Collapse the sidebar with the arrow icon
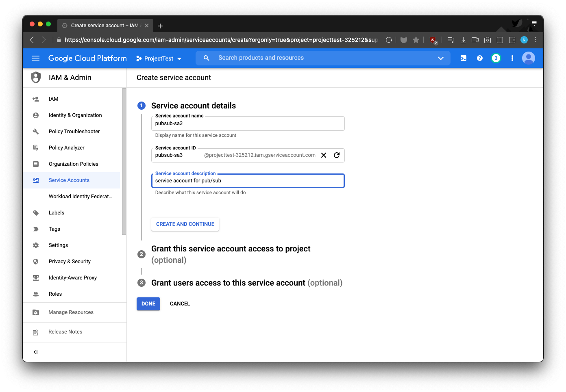 click(x=35, y=352)
